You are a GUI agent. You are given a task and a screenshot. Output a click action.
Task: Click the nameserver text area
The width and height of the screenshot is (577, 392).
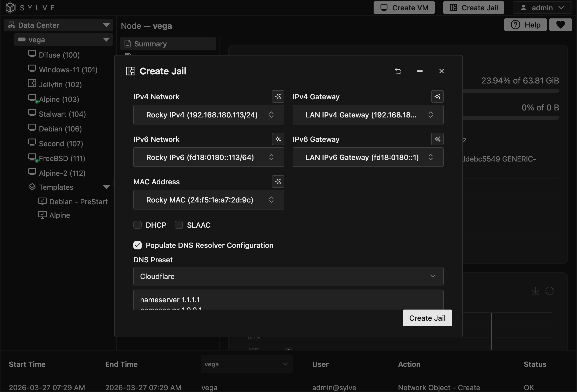pyautogui.click(x=288, y=300)
